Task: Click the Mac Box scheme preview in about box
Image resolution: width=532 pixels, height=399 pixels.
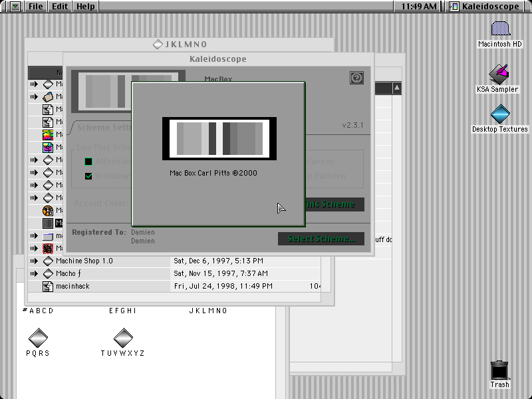Action: (219, 138)
